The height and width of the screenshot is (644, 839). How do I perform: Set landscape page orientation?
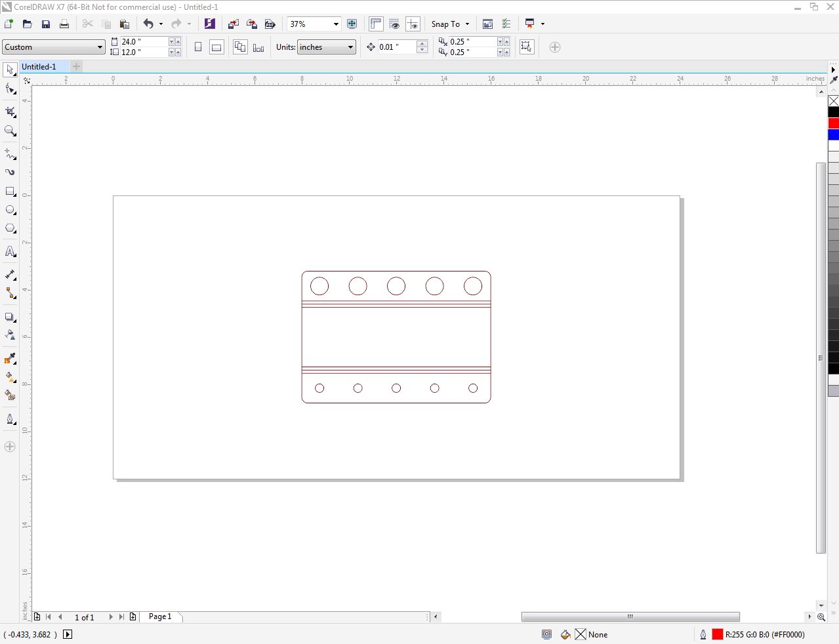click(216, 47)
